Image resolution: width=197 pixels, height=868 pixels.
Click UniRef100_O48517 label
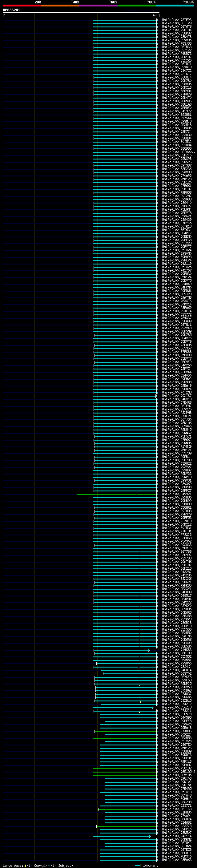[176, 595]
